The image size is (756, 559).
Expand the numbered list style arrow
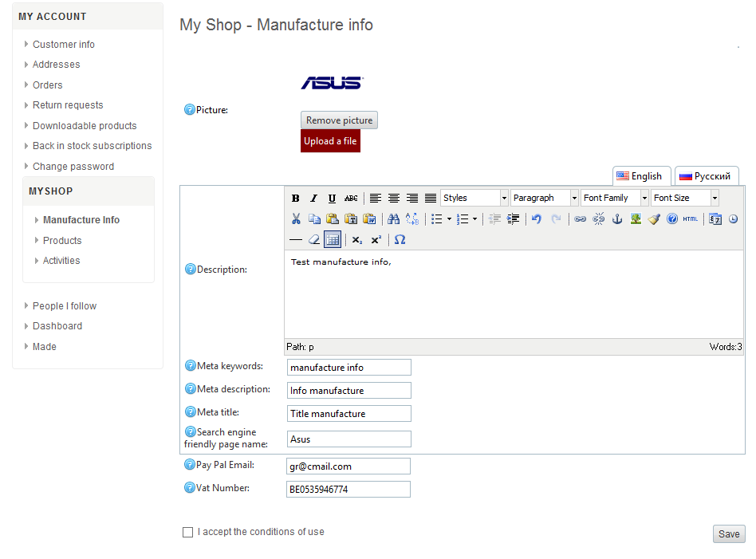point(475,219)
